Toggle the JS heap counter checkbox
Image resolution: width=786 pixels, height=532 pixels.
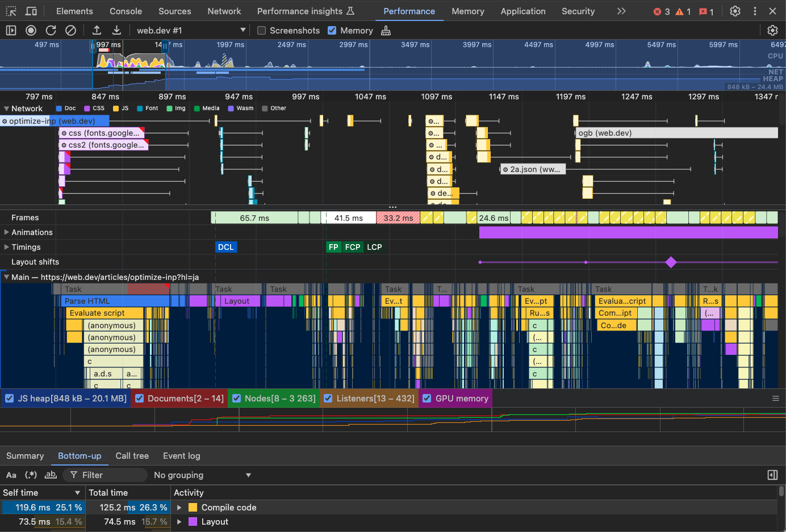coord(10,399)
